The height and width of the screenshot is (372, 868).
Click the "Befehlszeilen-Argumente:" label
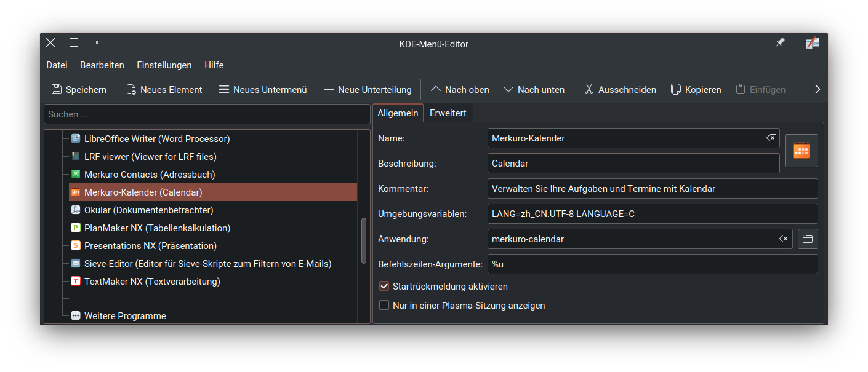430,264
